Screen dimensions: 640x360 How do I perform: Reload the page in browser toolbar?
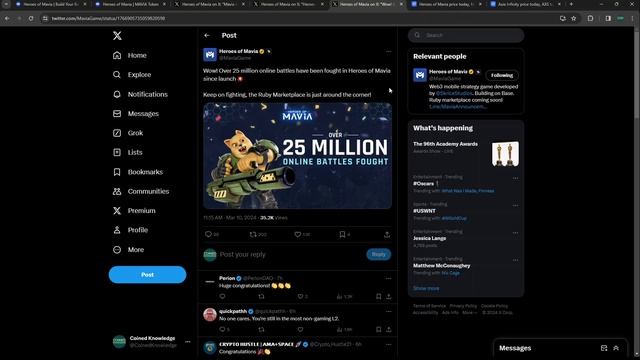[x=31, y=18]
